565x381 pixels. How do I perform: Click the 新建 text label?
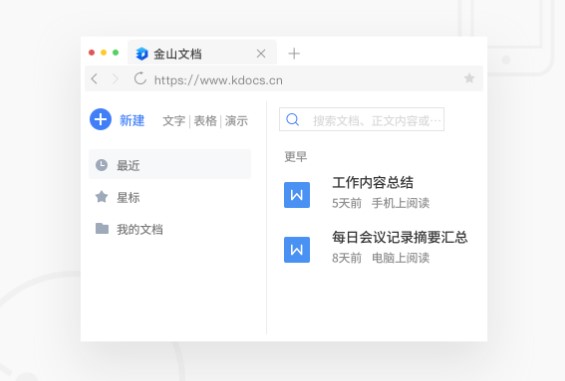tap(132, 120)
